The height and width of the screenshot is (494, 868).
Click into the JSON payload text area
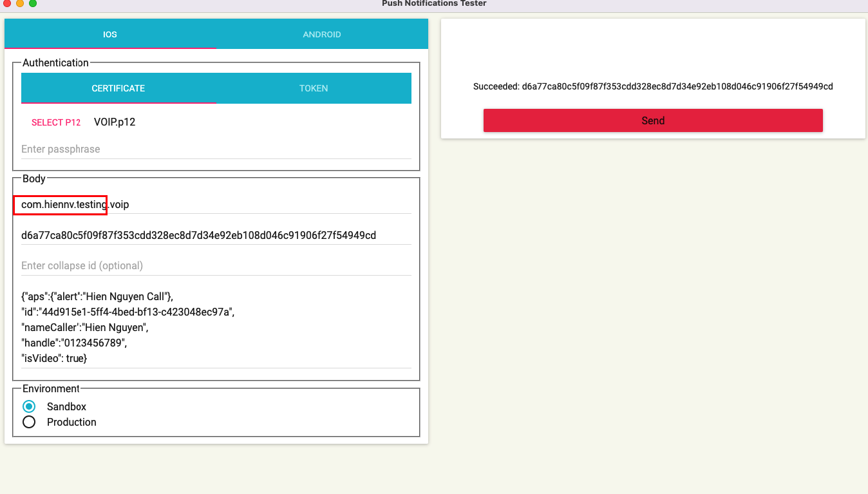point(216,327)
